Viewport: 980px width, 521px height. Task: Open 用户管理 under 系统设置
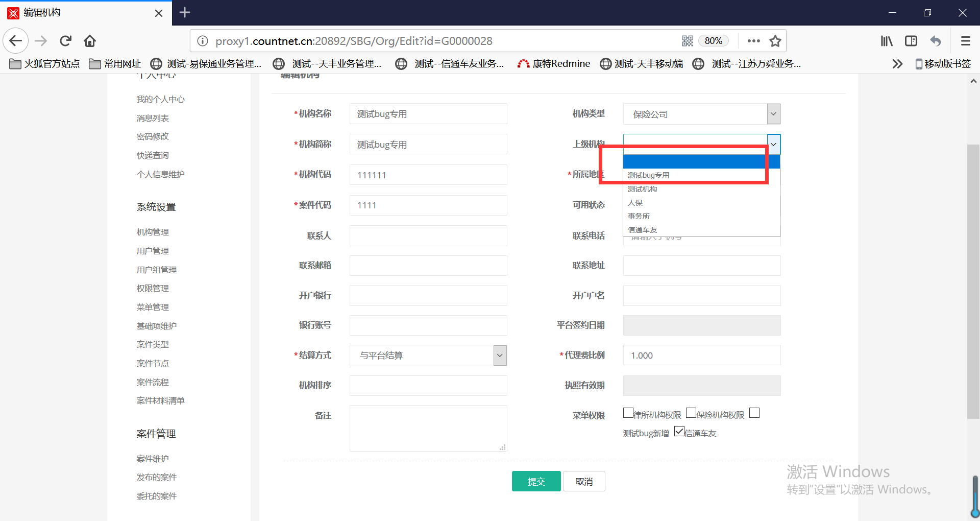tap(153, 251)
